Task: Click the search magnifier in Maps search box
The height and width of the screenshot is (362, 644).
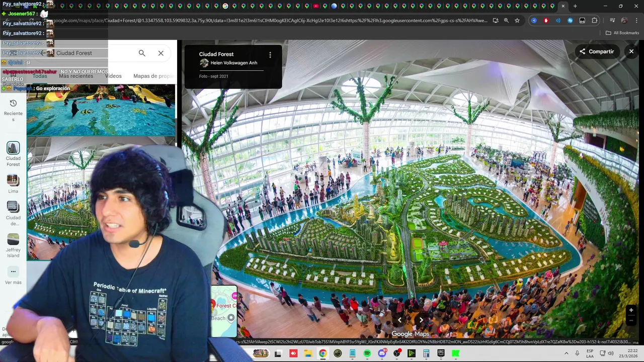Action: point(142,53)
